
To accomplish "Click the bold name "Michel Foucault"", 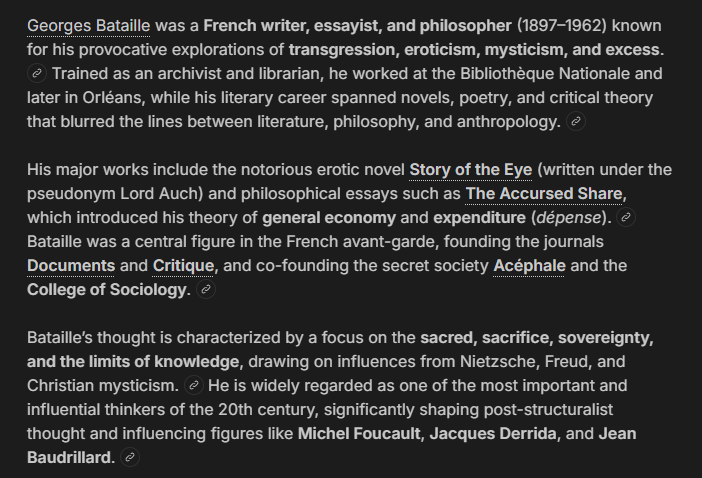I will pos(359,434).
